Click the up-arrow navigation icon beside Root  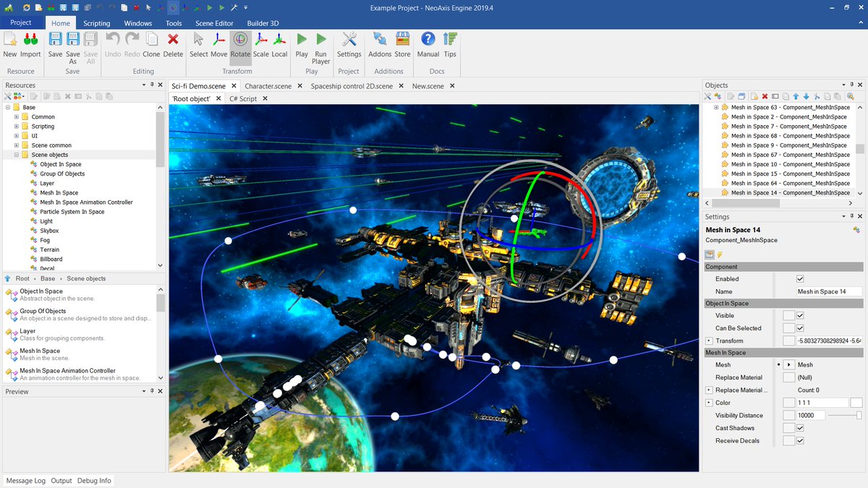pyautogui.click(x=8, y=278)
